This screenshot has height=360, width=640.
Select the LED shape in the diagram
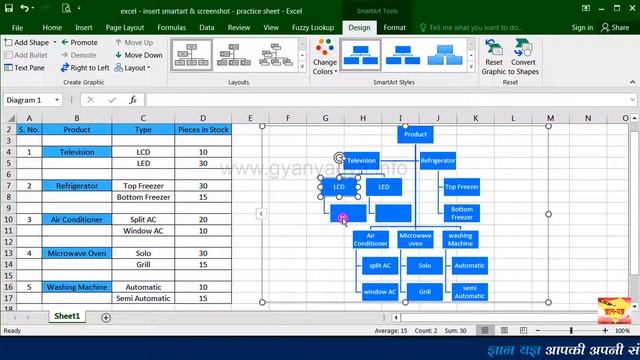pos(384,187)
